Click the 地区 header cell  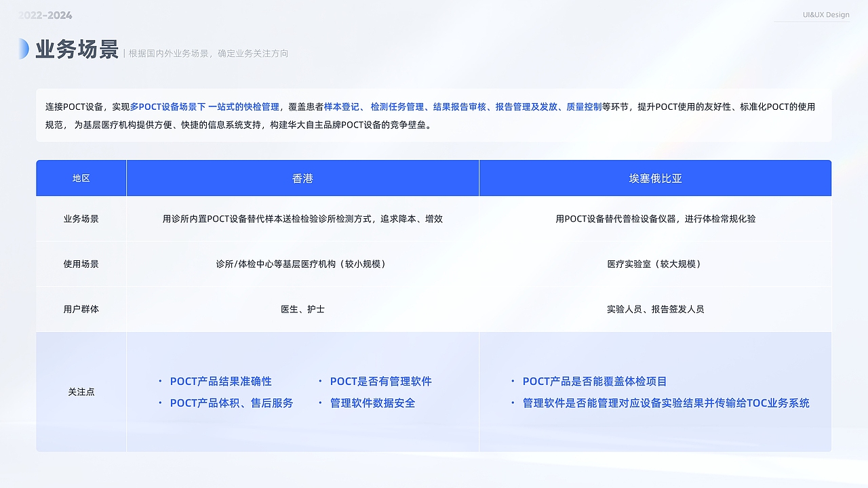(x=81, y=178)
